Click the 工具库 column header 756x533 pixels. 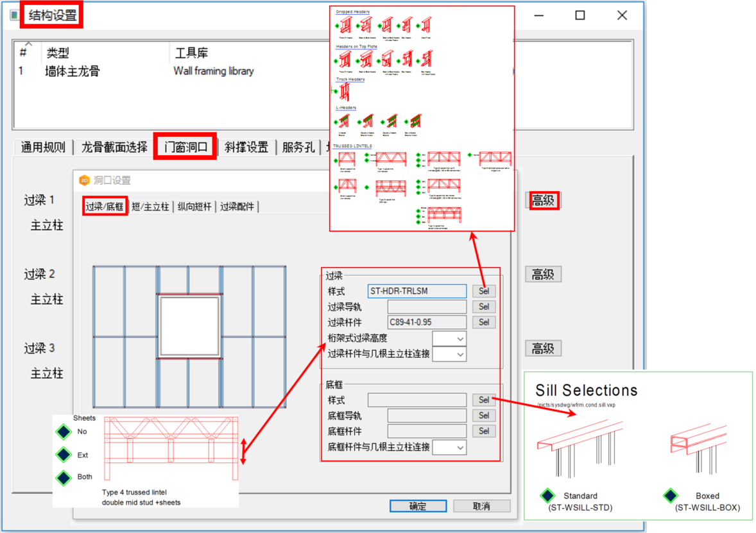coord(191,53)
